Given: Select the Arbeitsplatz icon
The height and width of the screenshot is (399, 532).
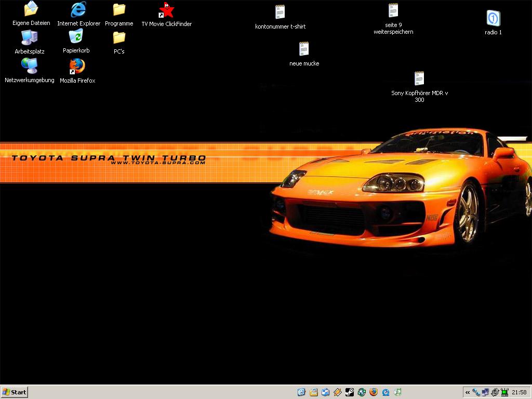Looking at the screenshot, I should (x=29, y=37).
